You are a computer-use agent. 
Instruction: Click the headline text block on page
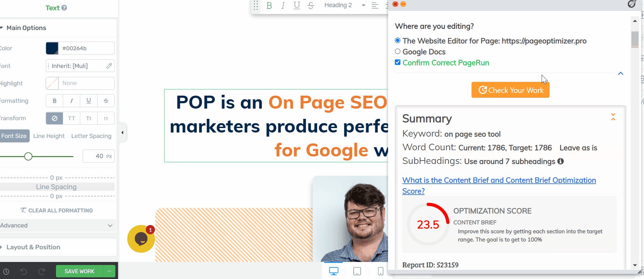276,126
